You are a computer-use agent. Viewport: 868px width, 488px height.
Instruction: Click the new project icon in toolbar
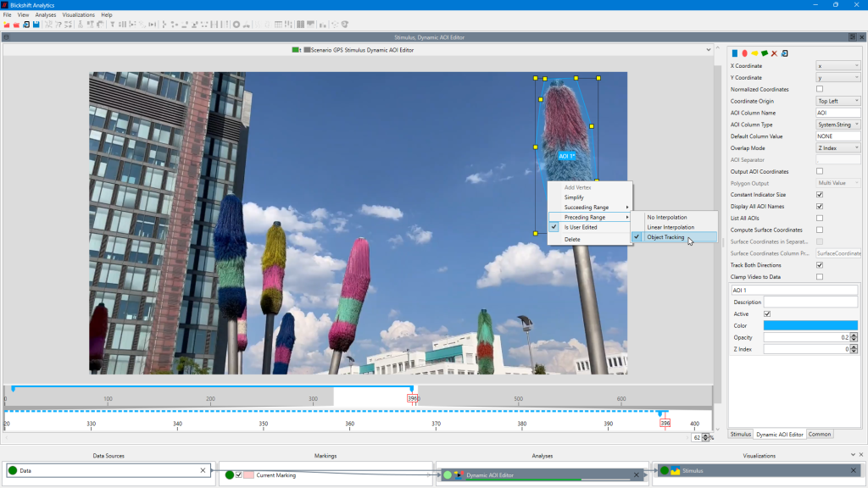pos(7,25)
